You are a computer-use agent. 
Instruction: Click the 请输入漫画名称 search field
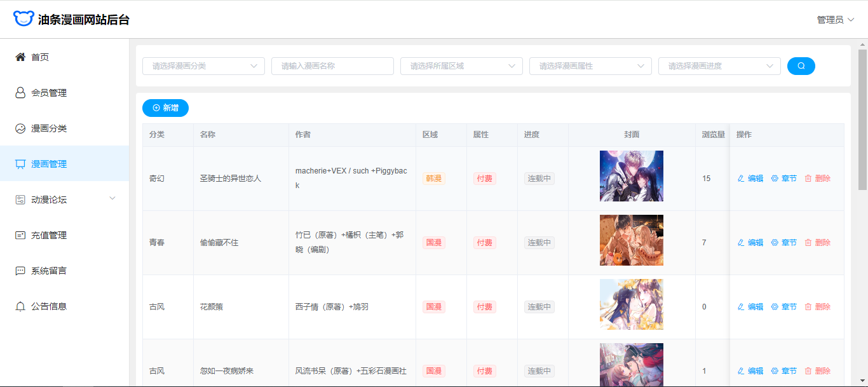coord(332,66)
